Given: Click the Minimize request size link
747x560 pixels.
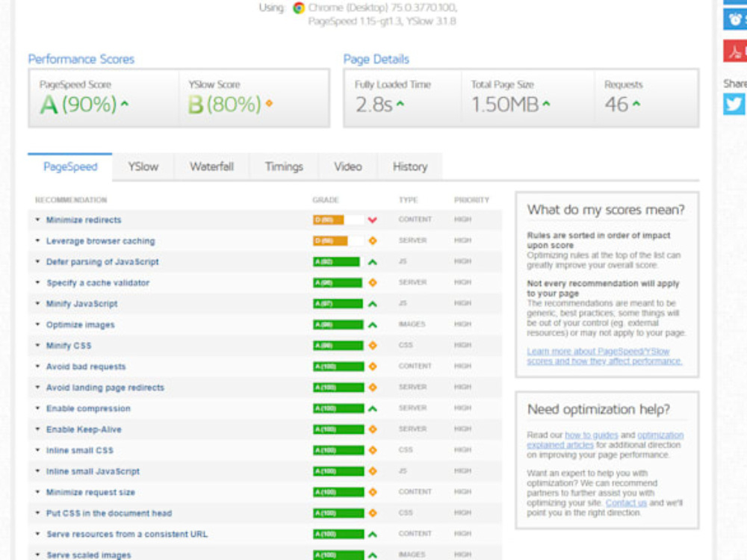Looking at the screenshot, I should click(90, 492).
